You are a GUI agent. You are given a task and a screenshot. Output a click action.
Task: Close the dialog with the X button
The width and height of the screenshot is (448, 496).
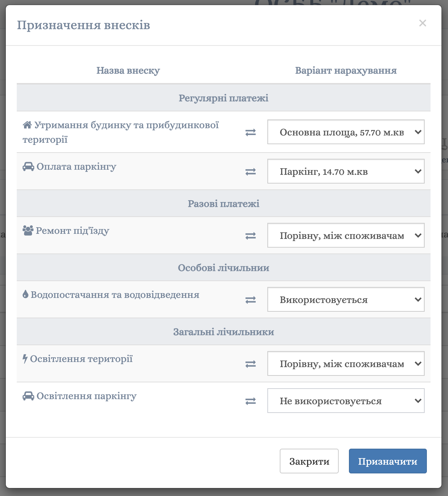click(x=423, y=23)
